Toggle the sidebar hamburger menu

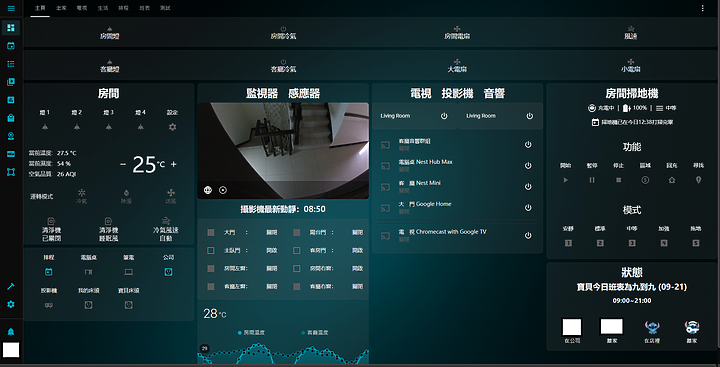point(11,8)
